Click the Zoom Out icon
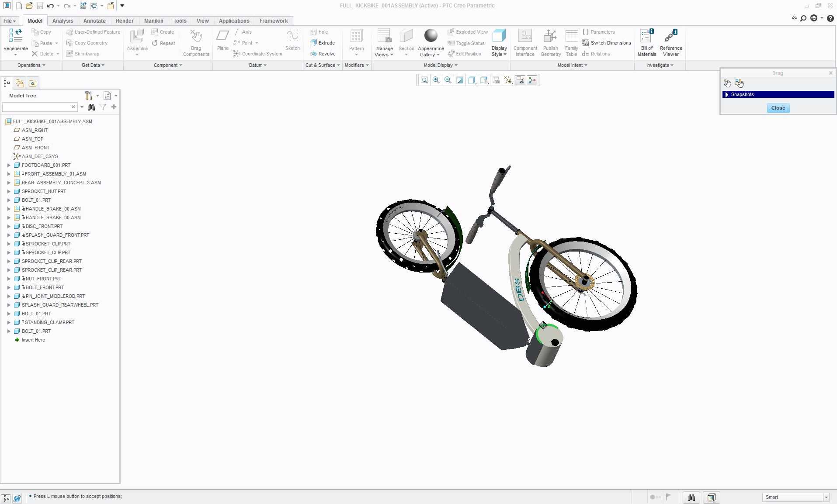 coord(448,80)
